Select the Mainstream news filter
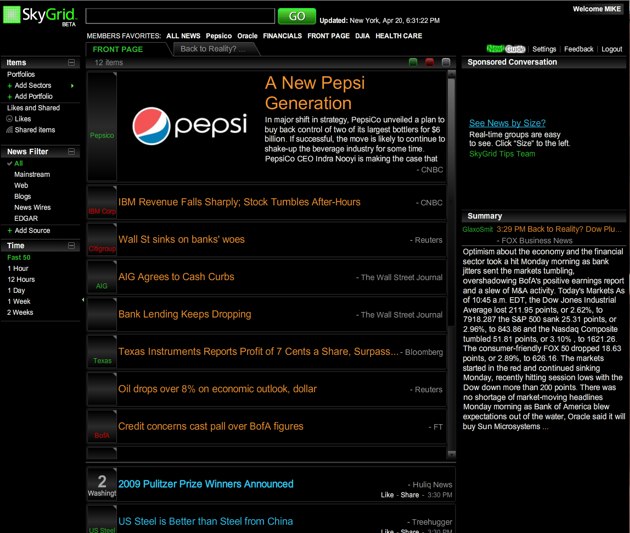The image size is (630, 533). 32,174
